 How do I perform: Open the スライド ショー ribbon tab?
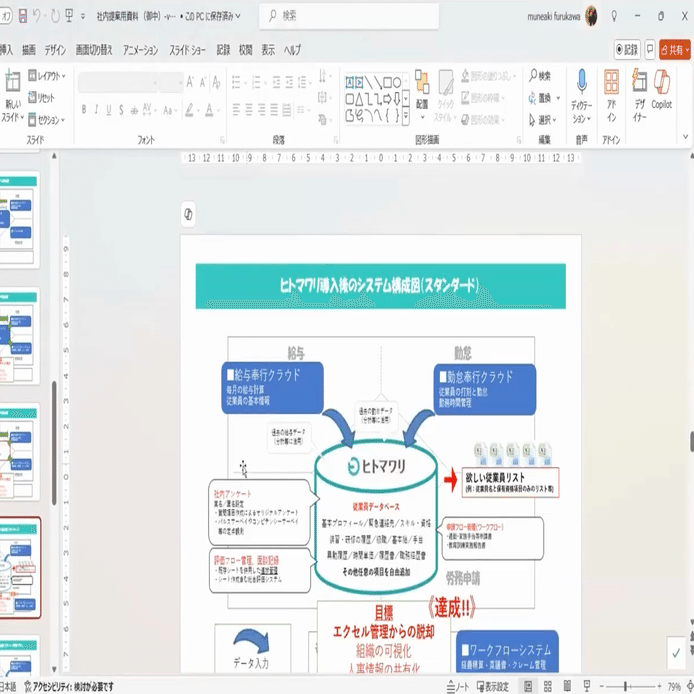[187, 50]
